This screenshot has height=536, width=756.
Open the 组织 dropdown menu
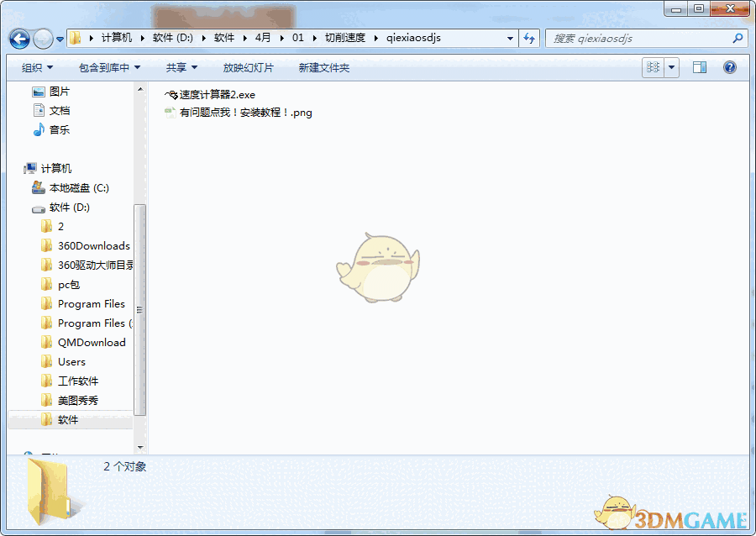[36, 67]
